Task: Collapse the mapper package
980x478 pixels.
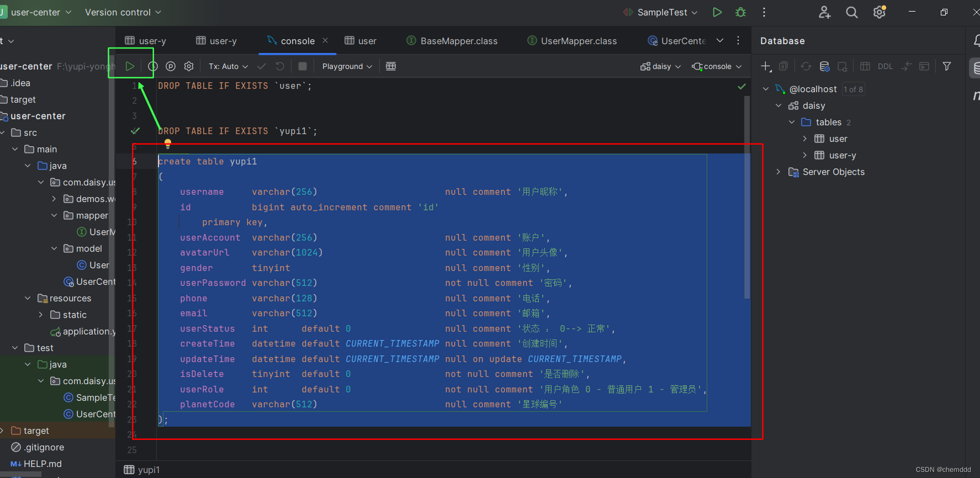Action: 54,215
